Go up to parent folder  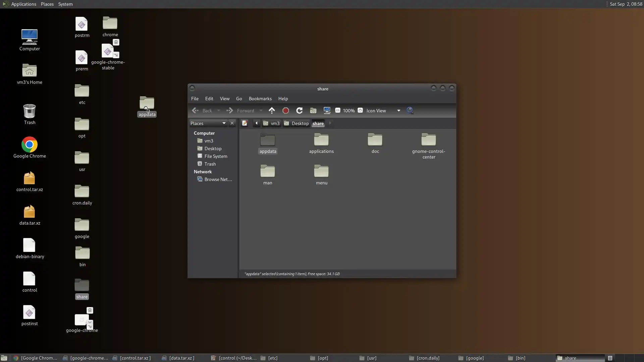[x=272, y=110]
